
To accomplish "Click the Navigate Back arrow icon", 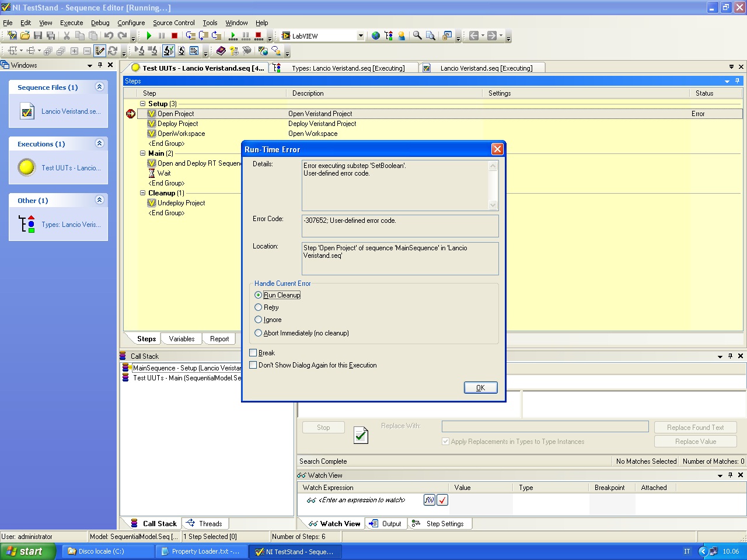I will (x=474, y=36).
